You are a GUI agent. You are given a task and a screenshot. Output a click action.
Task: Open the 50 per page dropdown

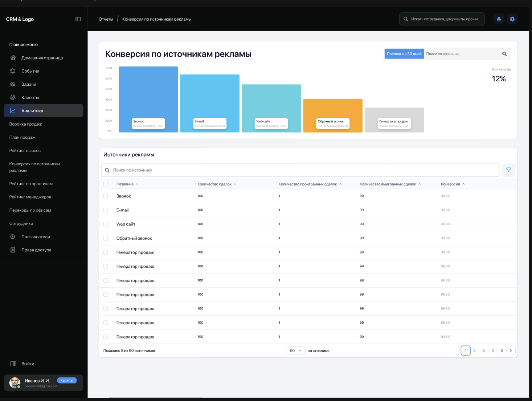pyautogui.click(x=296, y=351)
